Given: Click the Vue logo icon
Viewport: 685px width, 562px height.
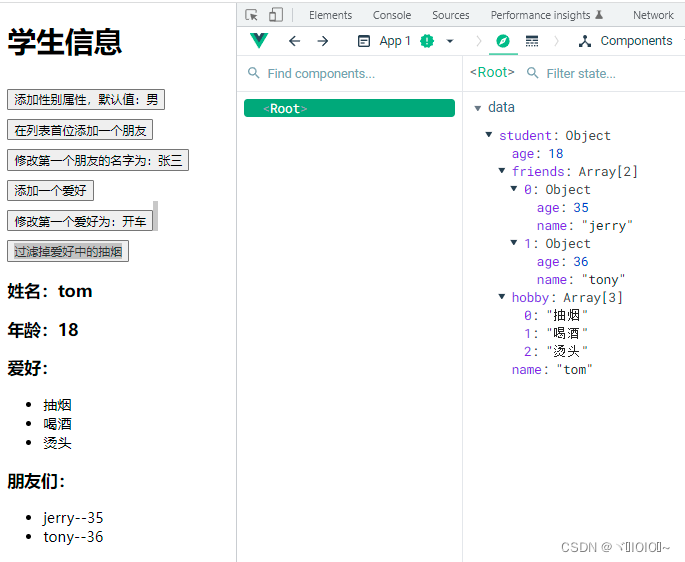Looking at the screenshot, I should tap(259, 41).
